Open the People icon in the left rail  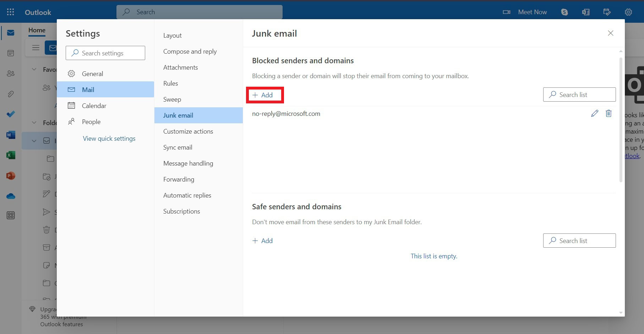point(11,74)
